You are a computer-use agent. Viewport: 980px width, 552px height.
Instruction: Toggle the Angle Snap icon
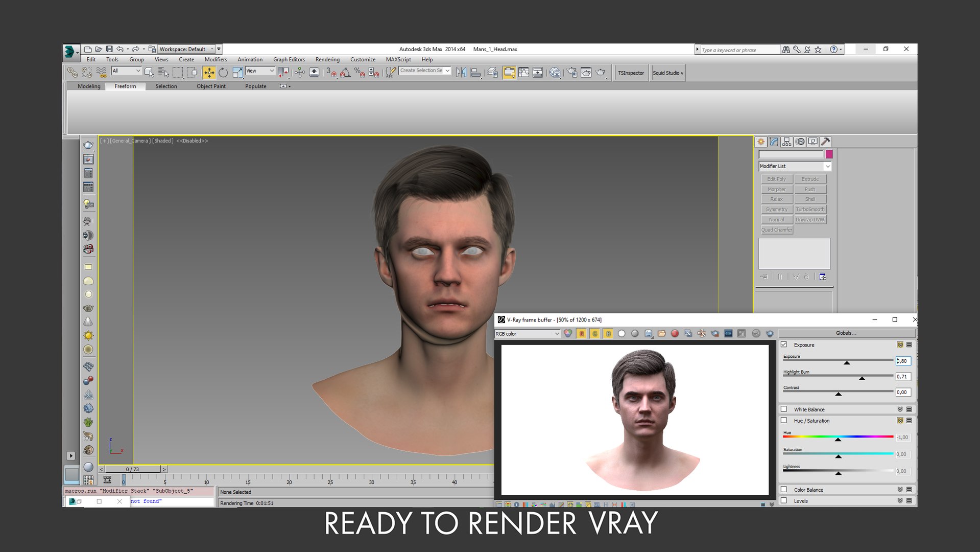coord(346,73)
